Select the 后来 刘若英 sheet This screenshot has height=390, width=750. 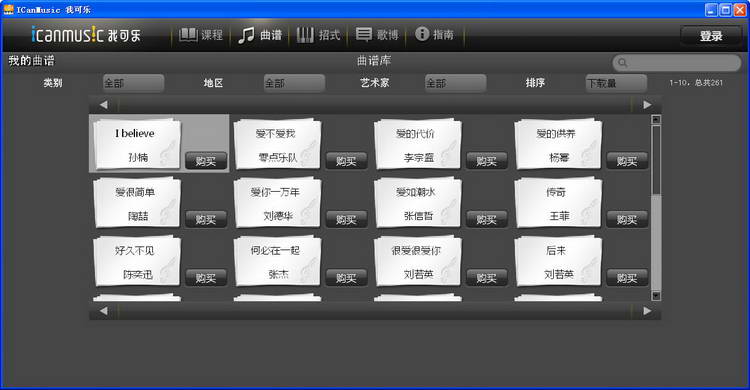(558, 261)
